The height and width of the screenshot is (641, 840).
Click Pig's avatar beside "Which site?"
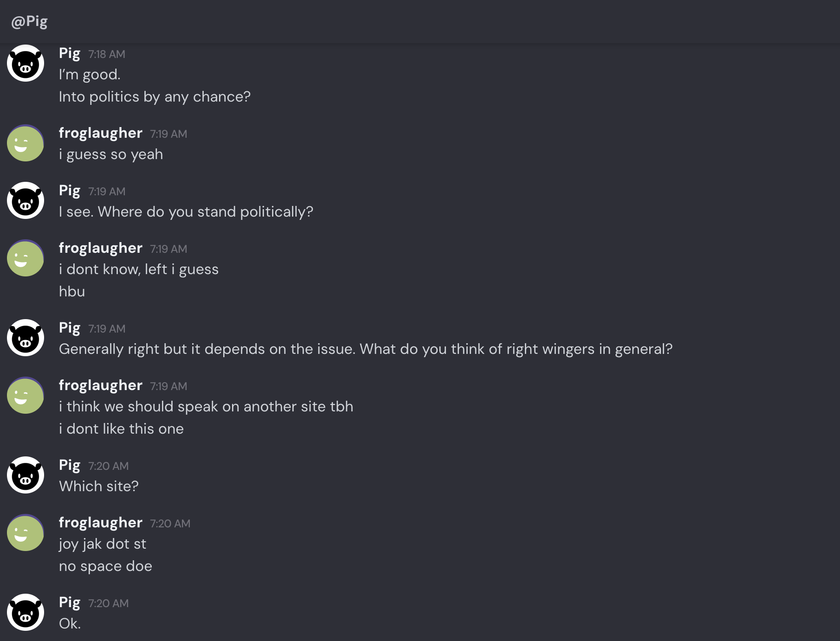click(26, 475)
